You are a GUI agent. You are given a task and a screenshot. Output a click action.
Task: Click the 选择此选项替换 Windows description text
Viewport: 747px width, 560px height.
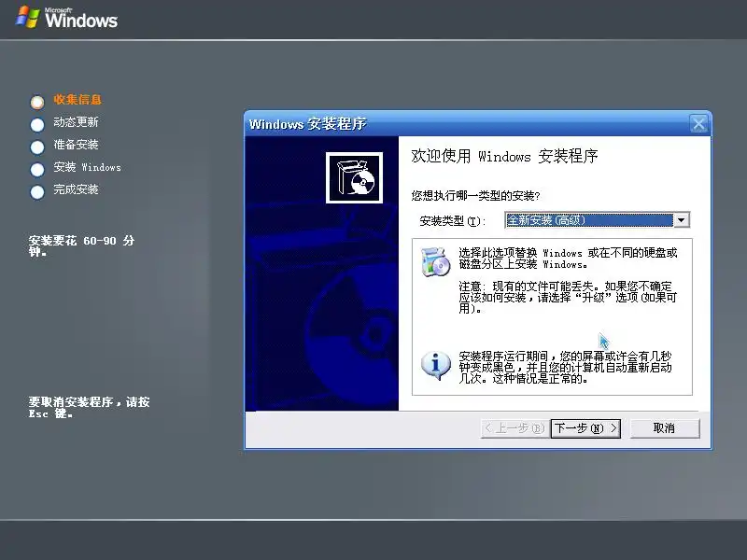pos(568,259)
